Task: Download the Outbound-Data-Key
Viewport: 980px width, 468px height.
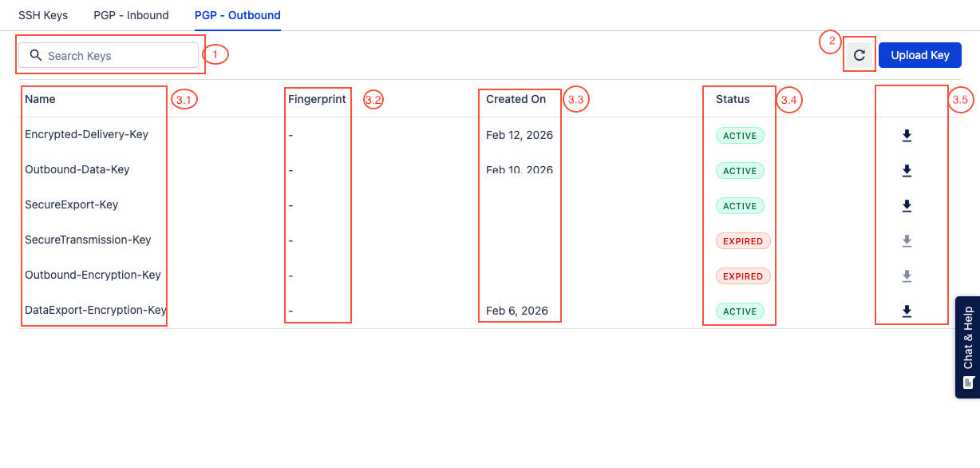Action: (x=907, y=171)
